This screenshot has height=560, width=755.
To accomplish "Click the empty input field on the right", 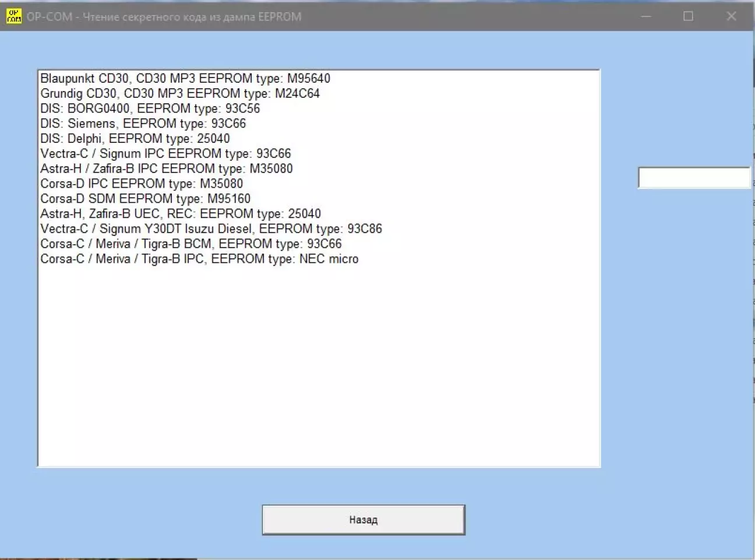I will point(694,178).
